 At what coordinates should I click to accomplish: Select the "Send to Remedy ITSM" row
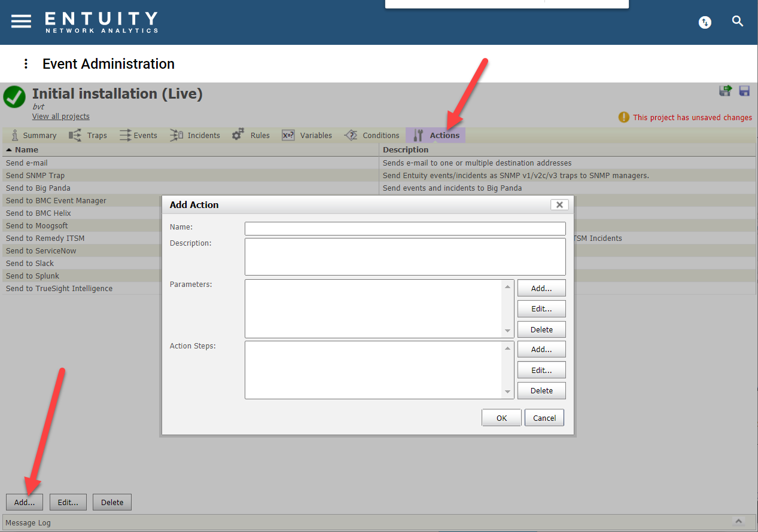point(45,238)
